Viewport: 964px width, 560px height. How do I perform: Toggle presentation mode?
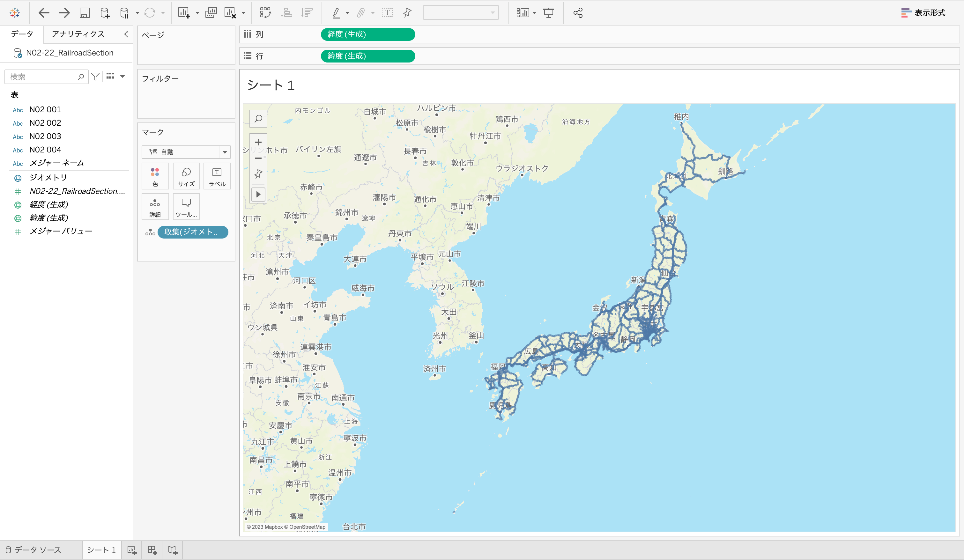point(549,13)
